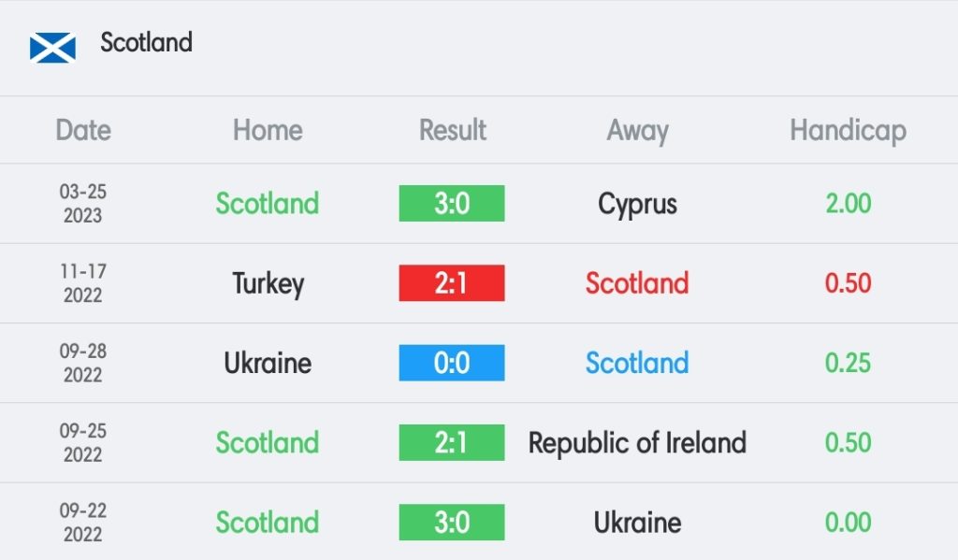Click the Scotland flag icon
Screen dimensions: 958x560
52,48
